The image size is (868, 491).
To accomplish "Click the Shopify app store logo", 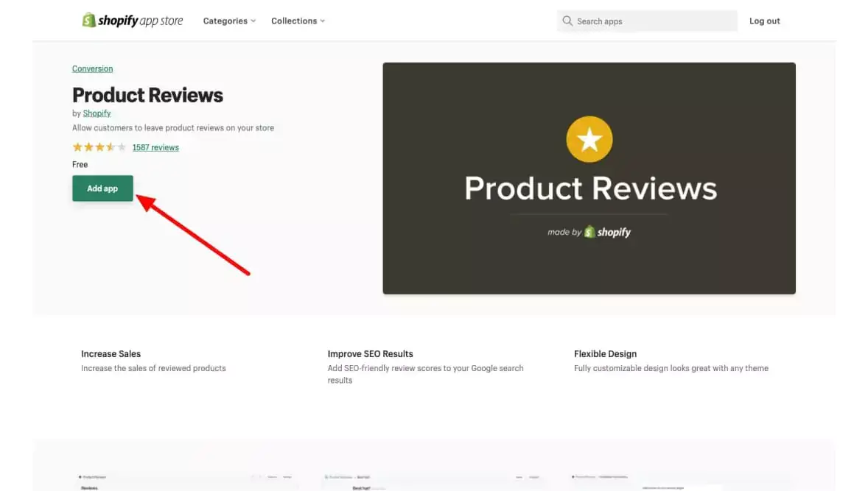I will point(133,21).
